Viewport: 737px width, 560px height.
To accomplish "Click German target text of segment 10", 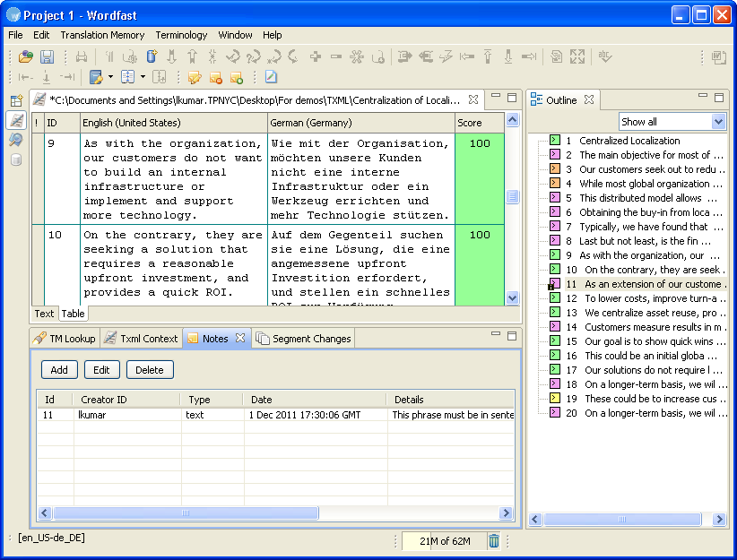I will (x=360, y=265).
